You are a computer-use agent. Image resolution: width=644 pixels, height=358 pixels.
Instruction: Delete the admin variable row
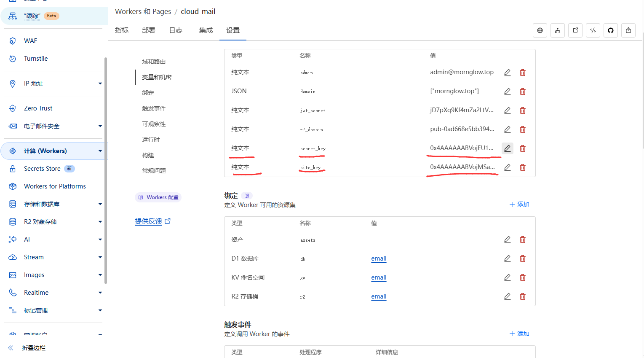[x=523, y=73]
